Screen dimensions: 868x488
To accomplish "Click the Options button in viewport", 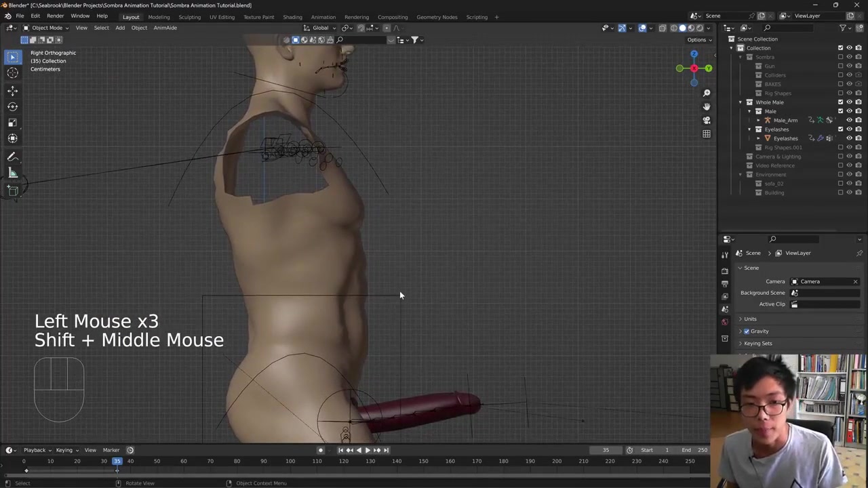I will [x=698, y=39].
